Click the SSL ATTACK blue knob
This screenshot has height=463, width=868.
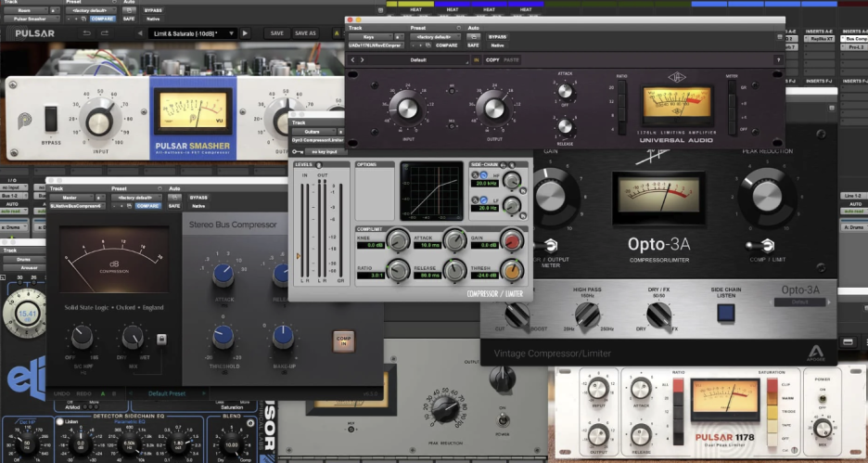[x=223, y=276]
